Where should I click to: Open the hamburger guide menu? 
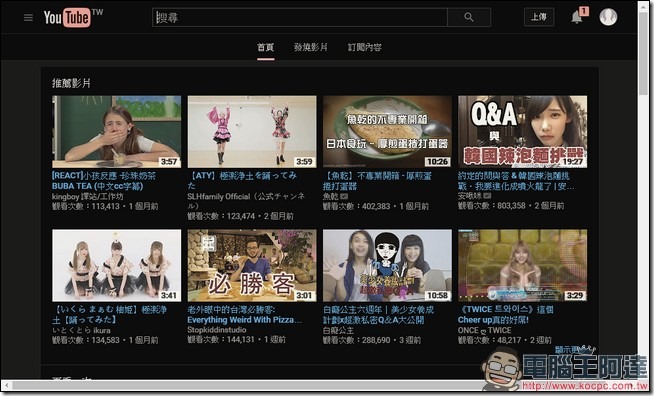(x=28, y=18)
